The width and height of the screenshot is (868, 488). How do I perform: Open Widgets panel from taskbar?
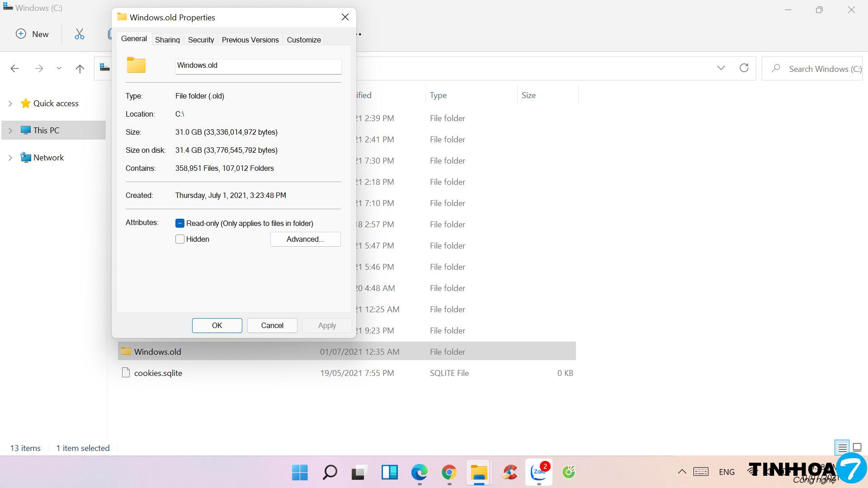[x=389, y=472]
